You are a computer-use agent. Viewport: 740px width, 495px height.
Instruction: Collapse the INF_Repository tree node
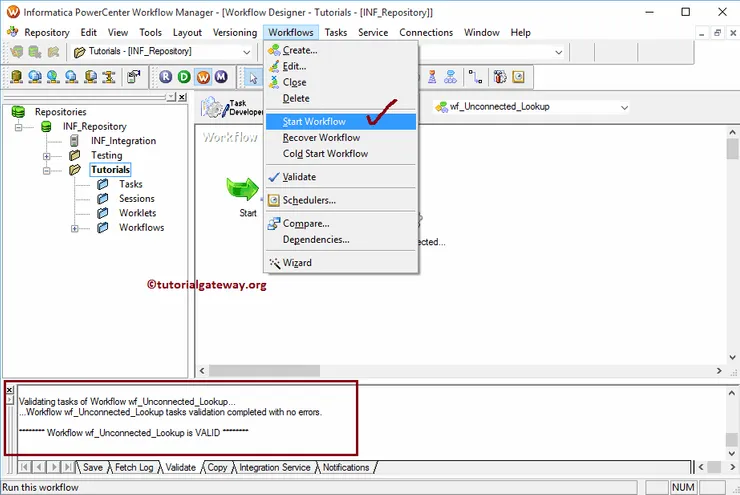pos(18,127)
